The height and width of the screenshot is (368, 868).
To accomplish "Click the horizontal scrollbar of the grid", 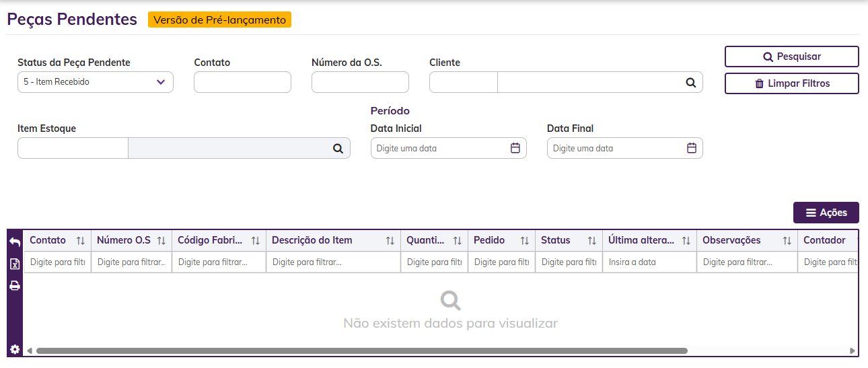I will point(362,351).
